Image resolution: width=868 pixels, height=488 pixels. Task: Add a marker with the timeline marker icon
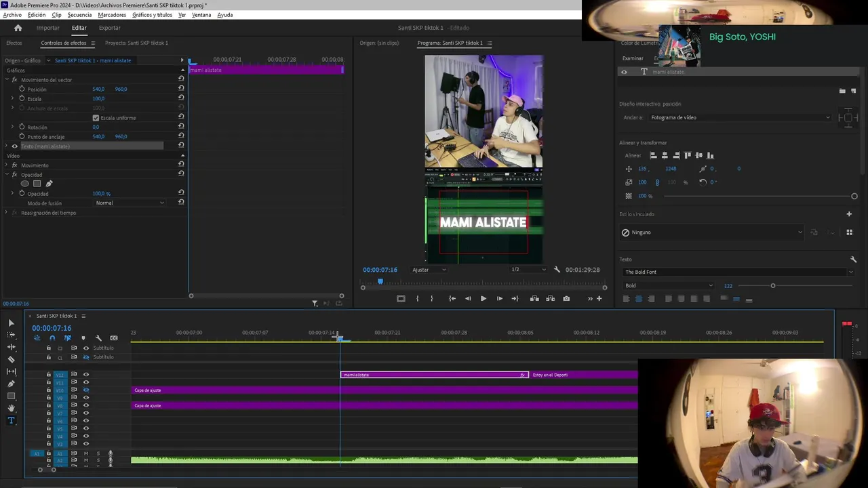pos(83,338)
